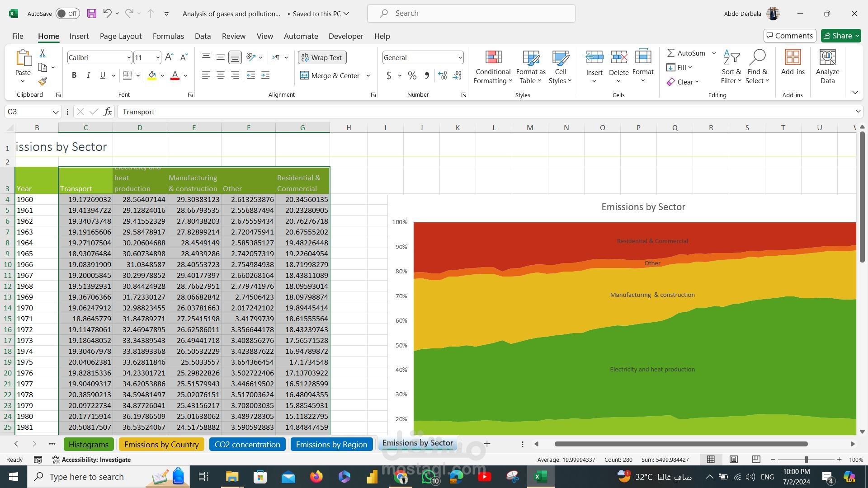This screenshot has height=488, width=868.
Task: Open the Formulas ribbon tab
Action: [x=168, y=36]
